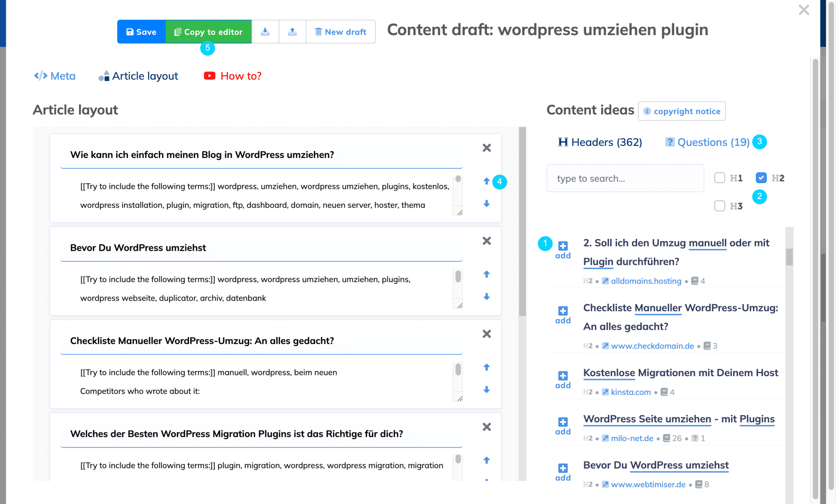Viewport: 836px width, 504px height.
Task: Open the How to? video link
Action: click(x=233, y=76)
